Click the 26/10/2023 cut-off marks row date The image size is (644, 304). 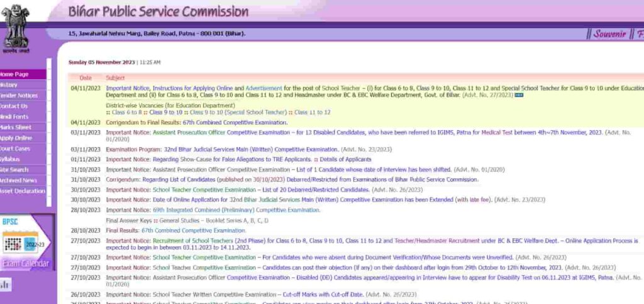click(x=86, y=295)
